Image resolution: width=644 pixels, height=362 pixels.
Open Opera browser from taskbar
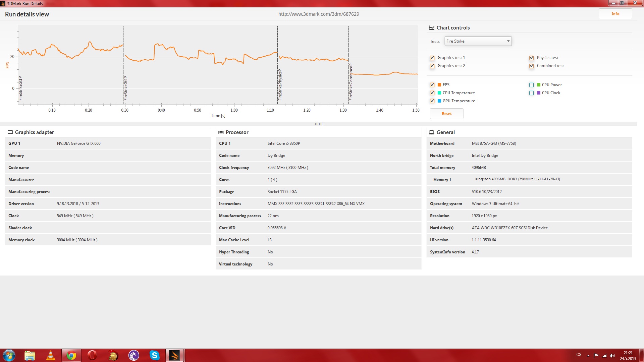pyautogui.click(x=92, y=355)
